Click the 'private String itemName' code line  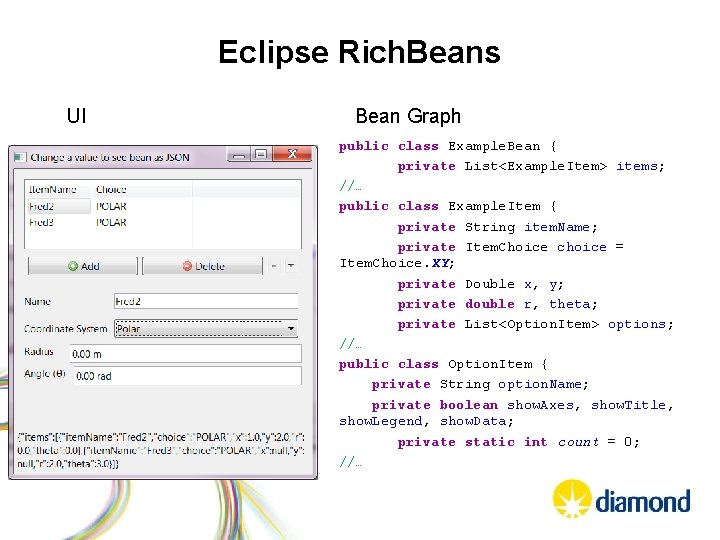tap(497, 227)
